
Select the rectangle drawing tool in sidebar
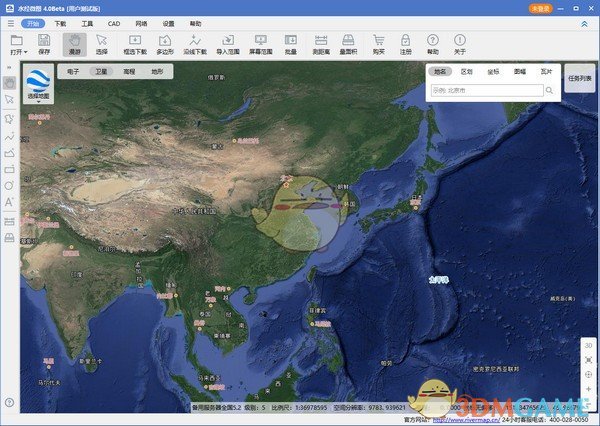(x=9, y=169)
